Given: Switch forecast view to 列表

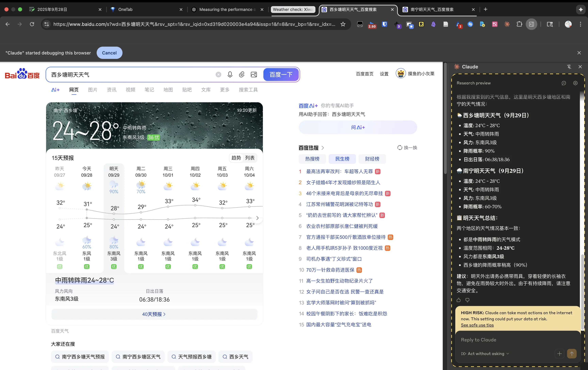Looking at the screenshot, I should coord(250,158).
